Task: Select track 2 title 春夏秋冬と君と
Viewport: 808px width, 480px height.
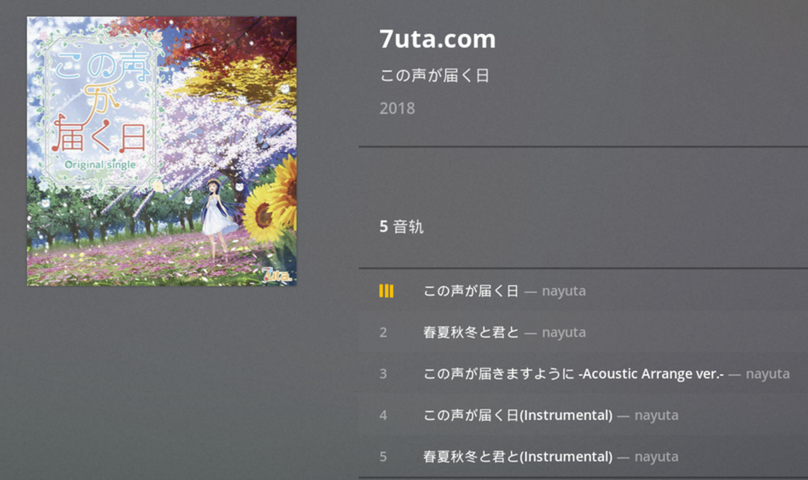Action: click(x=471, y=332)
